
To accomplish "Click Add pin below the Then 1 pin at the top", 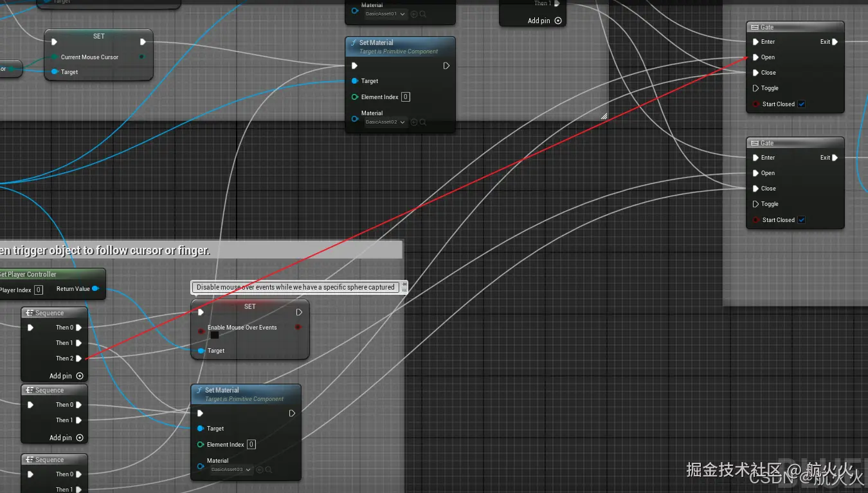I will (545, 21).
